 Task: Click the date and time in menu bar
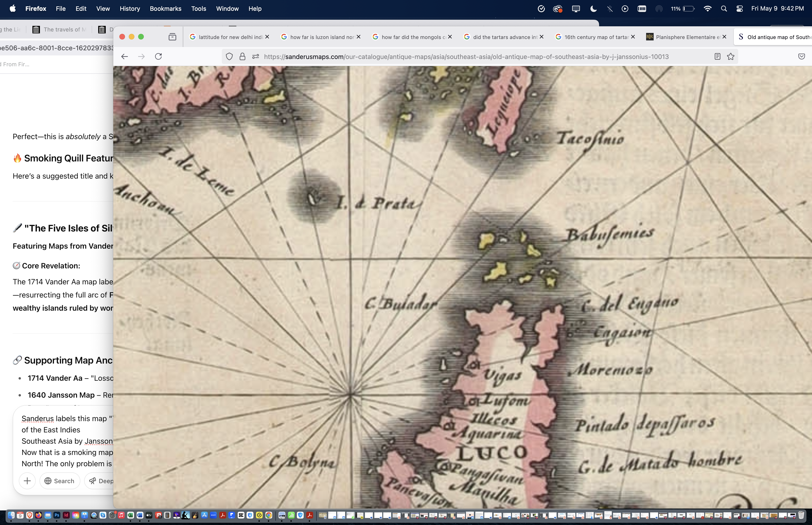(778, 8)
